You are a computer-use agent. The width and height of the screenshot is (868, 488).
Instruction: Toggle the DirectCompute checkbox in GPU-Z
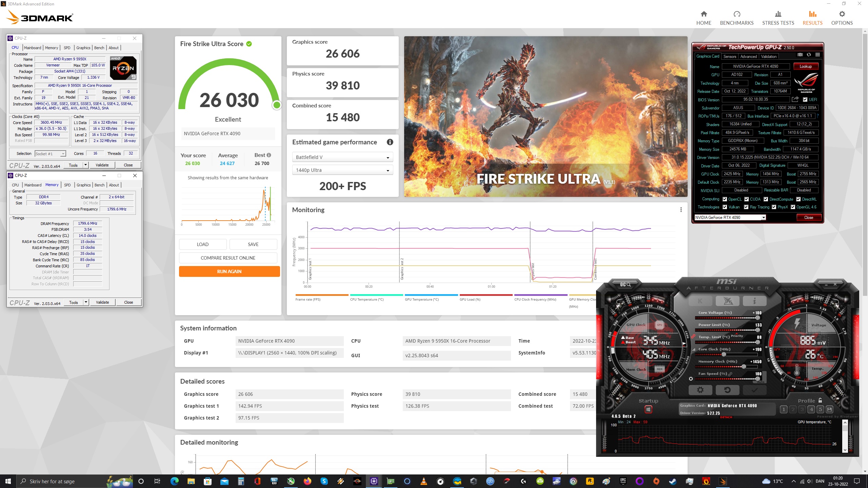pos(766,199)
